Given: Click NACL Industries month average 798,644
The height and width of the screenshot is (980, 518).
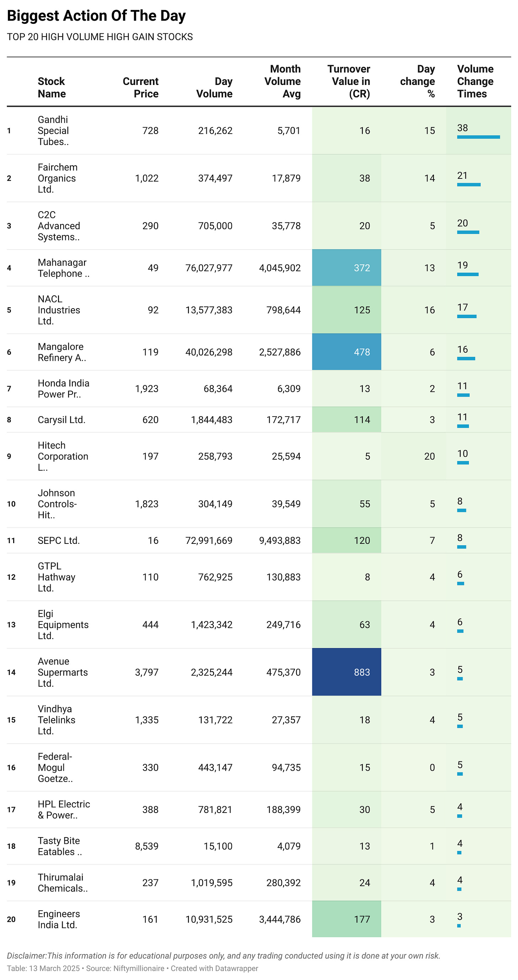Looking at the screenshot, I should point(284,310).
